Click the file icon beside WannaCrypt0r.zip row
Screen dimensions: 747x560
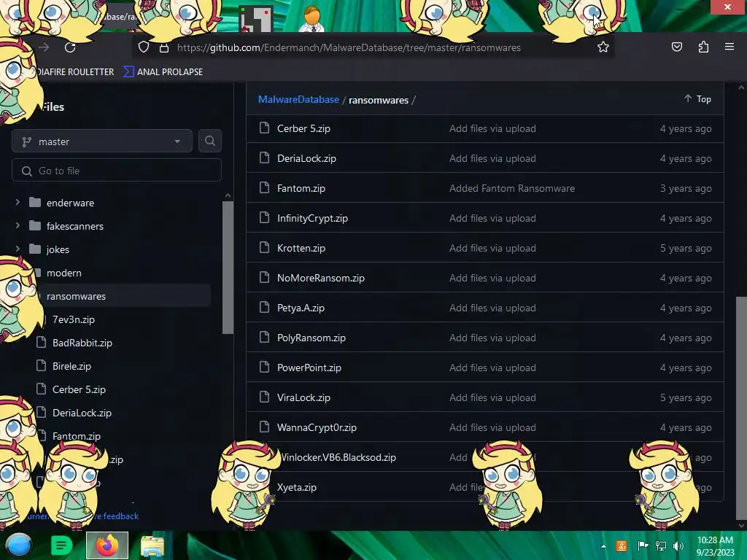(x=264, y=427)
